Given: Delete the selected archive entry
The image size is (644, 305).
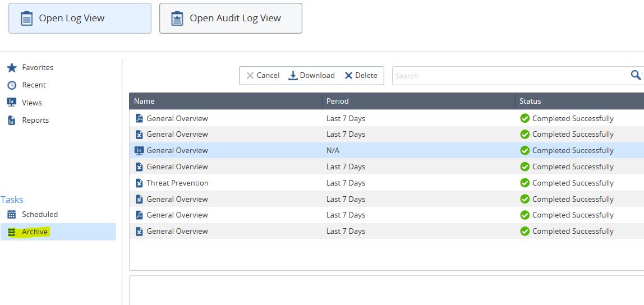Looking at the screenshot, I should [361, 76].
